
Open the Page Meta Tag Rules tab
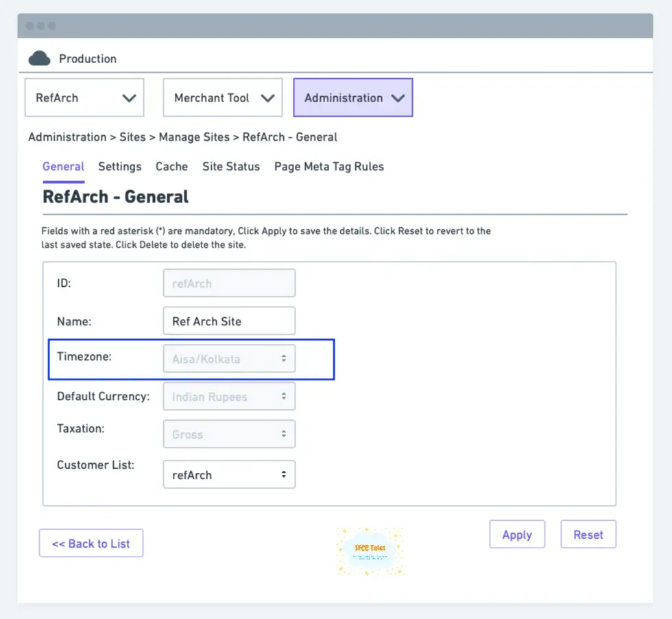click(x=328, y=167)
